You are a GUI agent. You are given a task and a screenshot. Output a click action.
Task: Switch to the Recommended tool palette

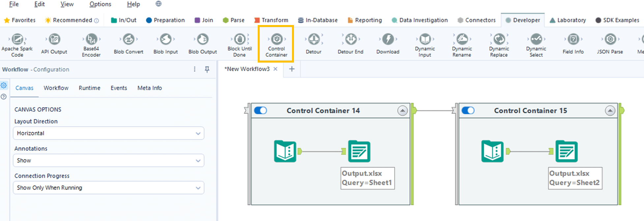tap(72, 20)
